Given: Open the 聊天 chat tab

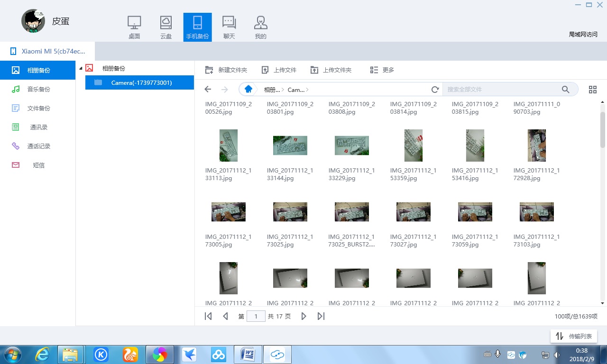Looking at the screenshot, I should click(x=229, y=27).
